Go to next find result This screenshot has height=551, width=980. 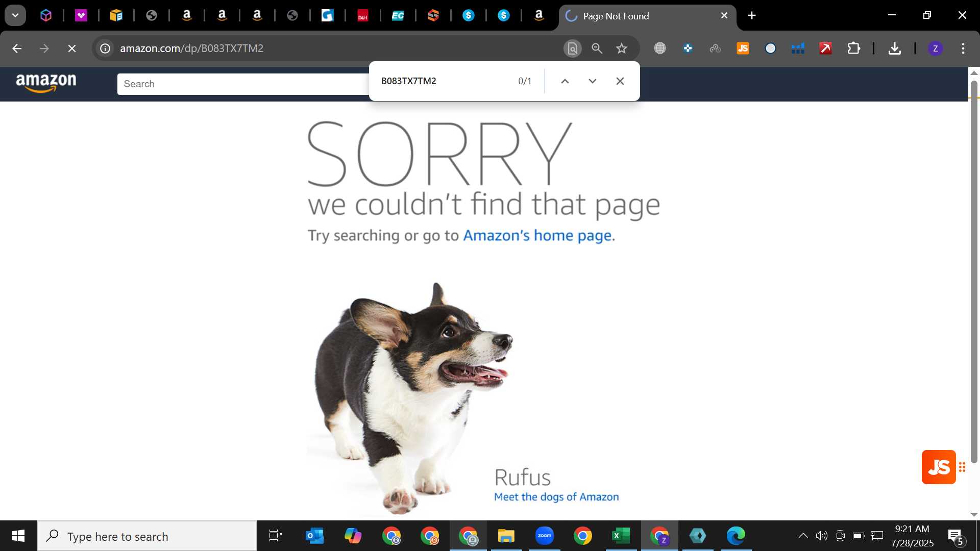pyautogui.click(x=593, y=81)
